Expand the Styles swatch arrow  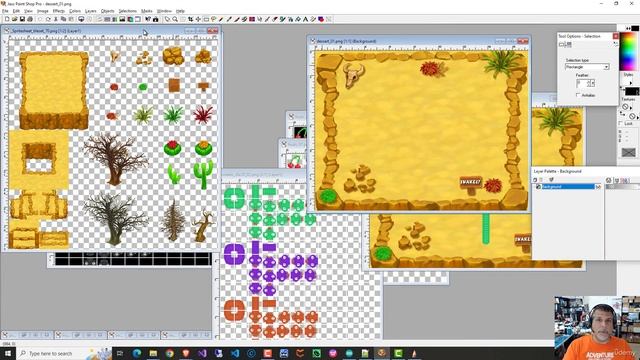[x=631, y=83]
